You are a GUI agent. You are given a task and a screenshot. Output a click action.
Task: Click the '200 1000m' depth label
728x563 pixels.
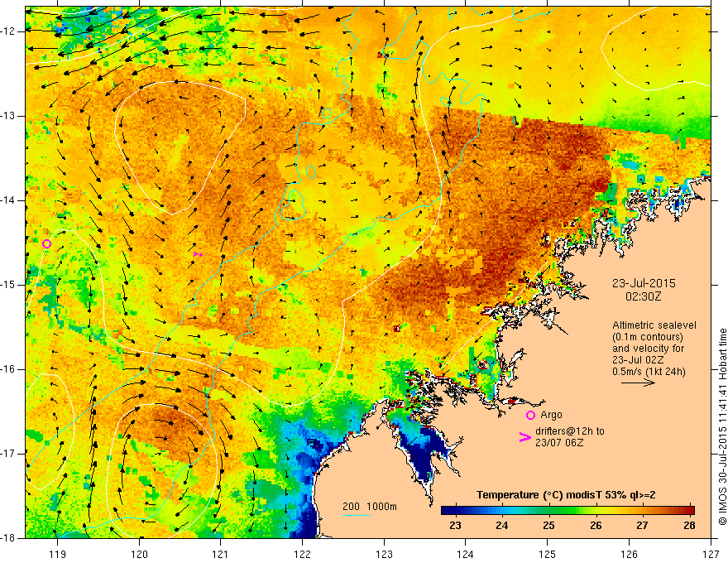point(370,507)
